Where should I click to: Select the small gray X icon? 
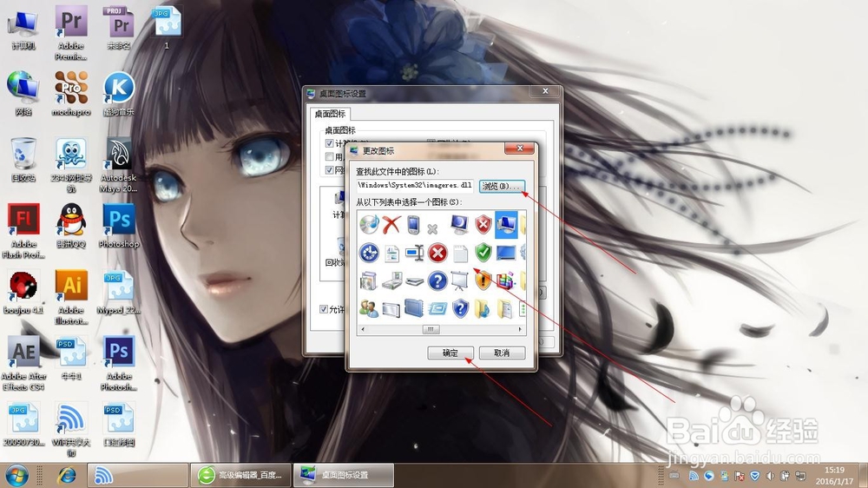coord(433,228)
